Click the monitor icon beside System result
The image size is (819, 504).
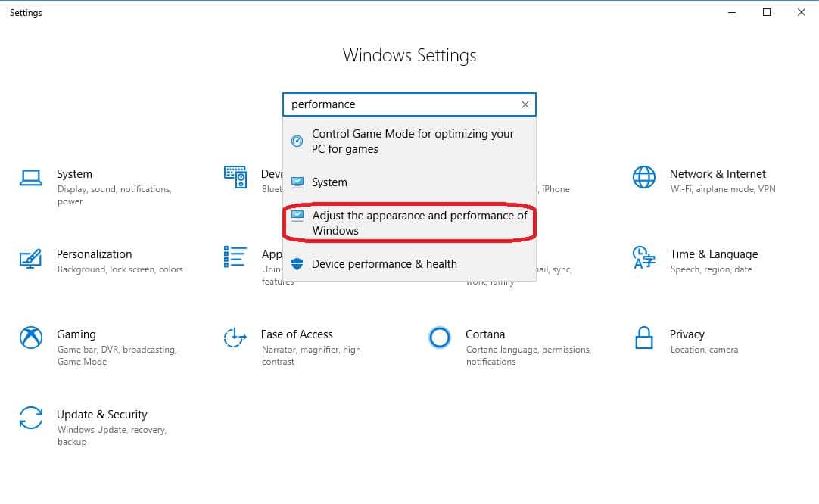click(x=297, y=182)
